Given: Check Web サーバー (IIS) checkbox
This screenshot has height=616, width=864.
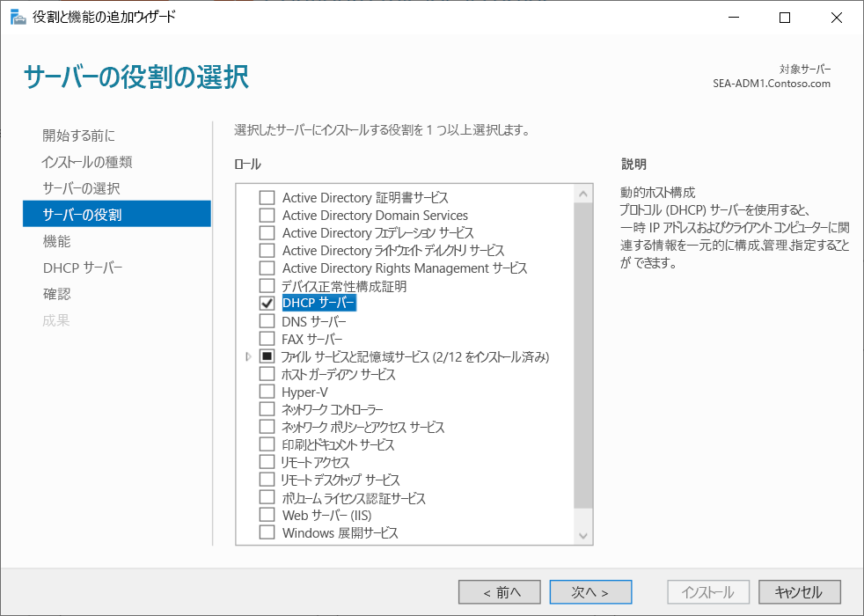Looking at the screenshot, I should coord(267,515).
